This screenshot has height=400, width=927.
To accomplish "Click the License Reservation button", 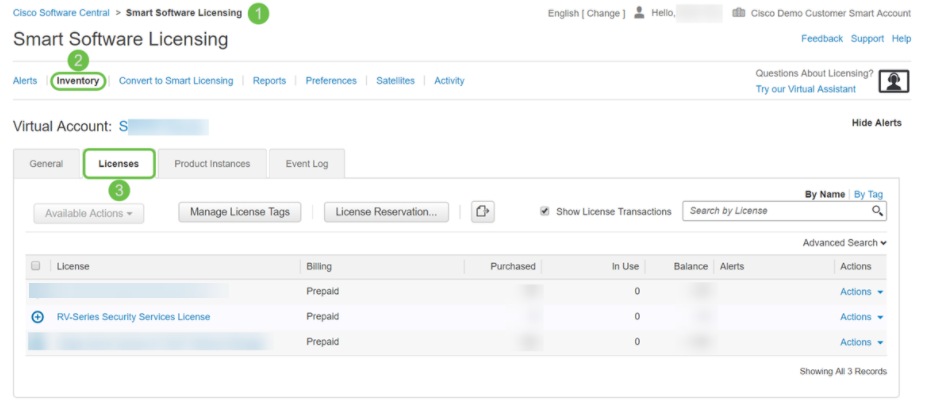I will [386, 212].
